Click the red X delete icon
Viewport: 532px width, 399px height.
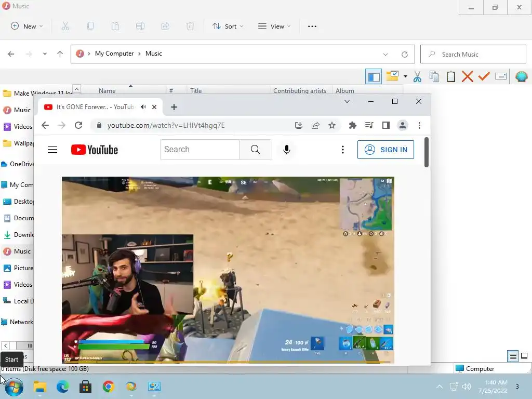coord(468,77)
